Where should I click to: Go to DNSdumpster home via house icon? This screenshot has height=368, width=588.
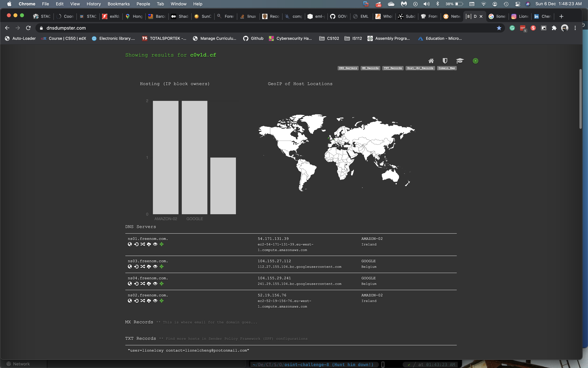pyautogui.click(x=431, y=61)
